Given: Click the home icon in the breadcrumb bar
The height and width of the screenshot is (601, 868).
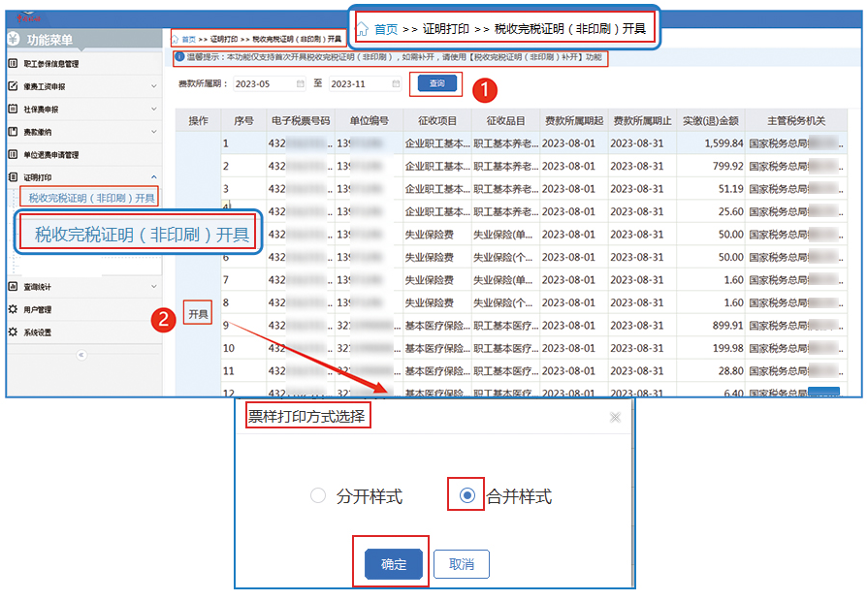Looking at the screenshot, I should (174, 37).
